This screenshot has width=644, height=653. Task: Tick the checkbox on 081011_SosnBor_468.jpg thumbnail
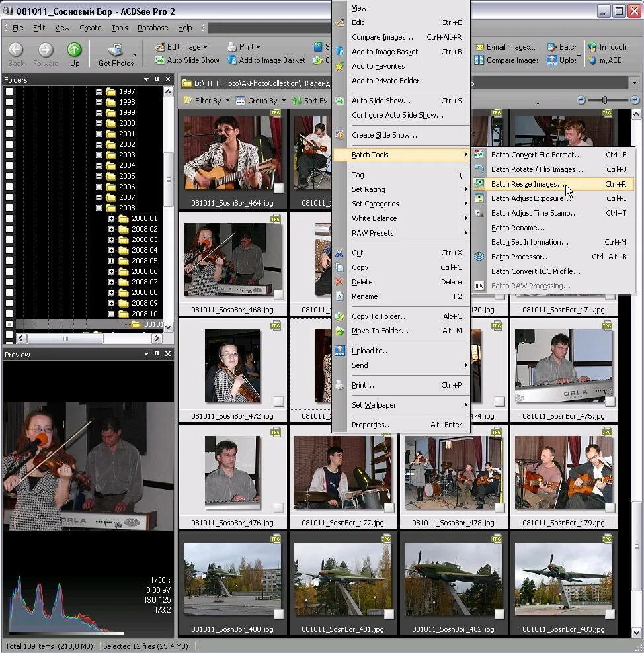point(278,295)
